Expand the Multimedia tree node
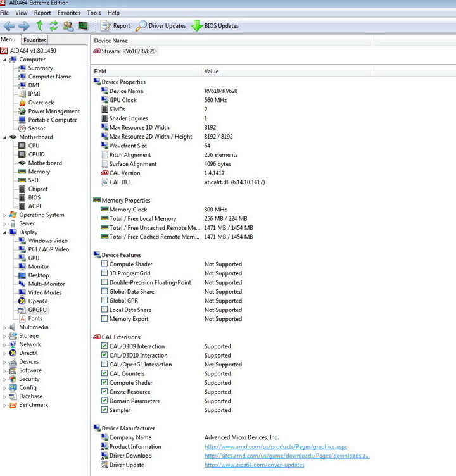Viewport: 456px width, 476px height. [x=4, y=327]
